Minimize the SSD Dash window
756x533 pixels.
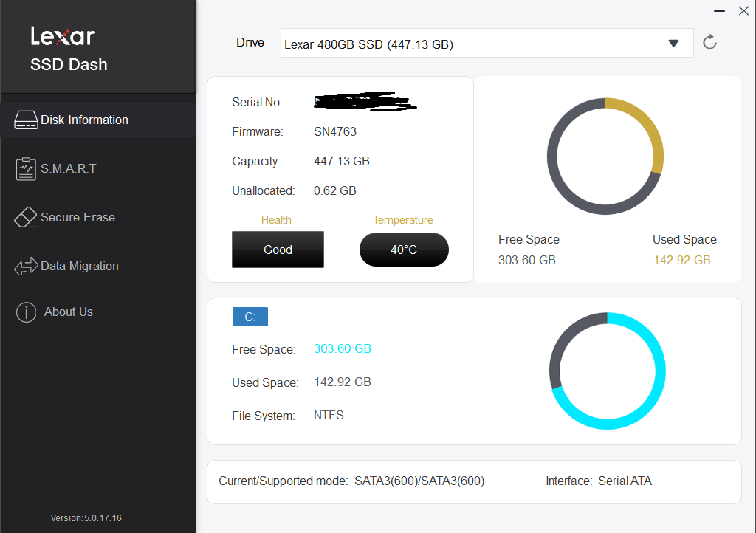click(719, 10)
